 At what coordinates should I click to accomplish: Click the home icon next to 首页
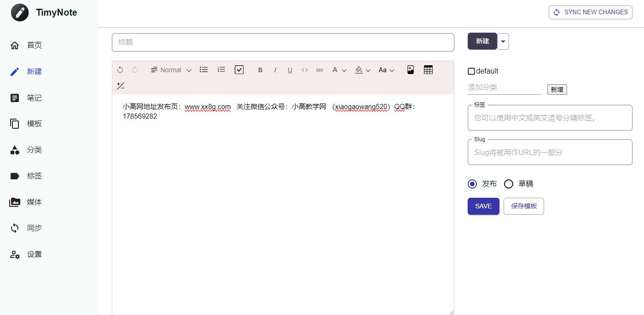click(15, 45)
